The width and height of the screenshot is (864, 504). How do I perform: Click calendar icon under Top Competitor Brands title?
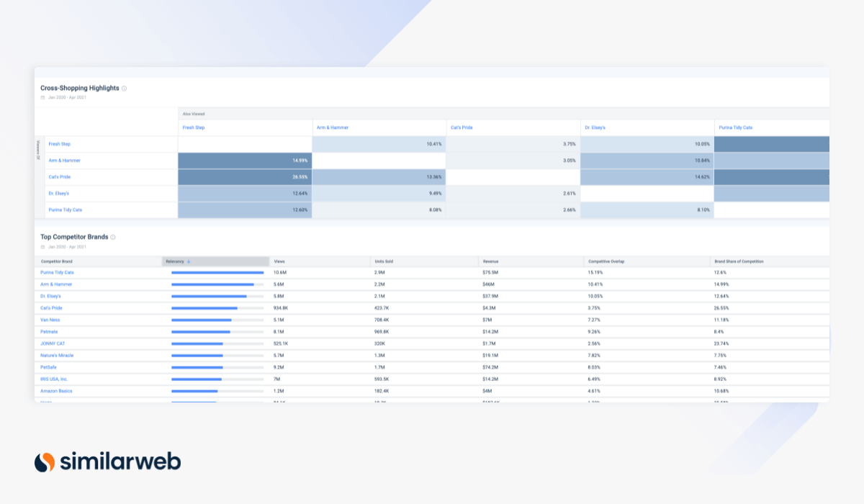(x=42, y=246)
